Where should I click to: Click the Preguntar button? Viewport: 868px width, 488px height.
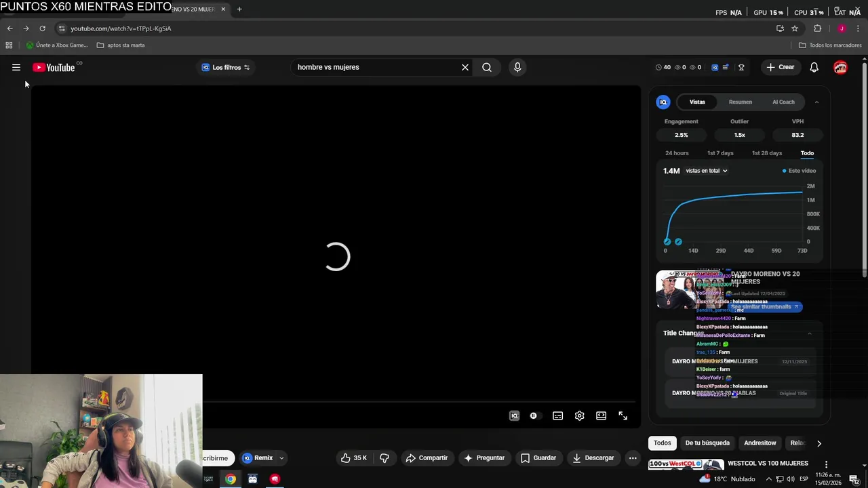pos(484,458)
